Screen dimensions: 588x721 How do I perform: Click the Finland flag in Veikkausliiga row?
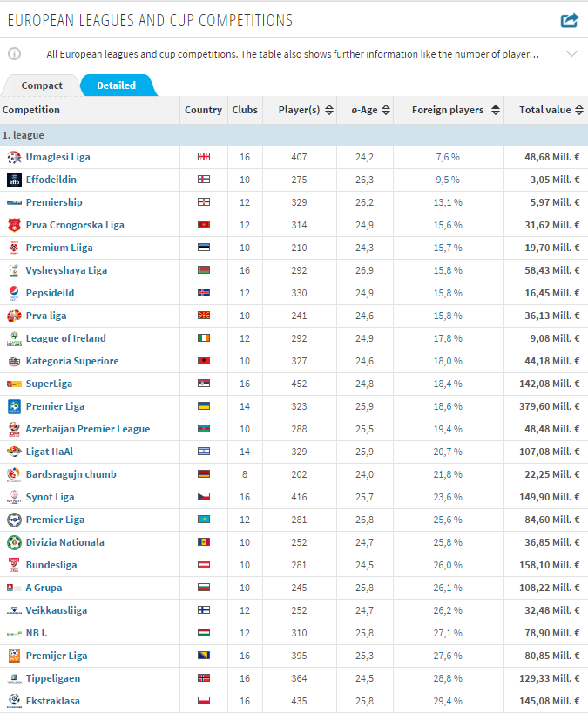tap(204, 609)
